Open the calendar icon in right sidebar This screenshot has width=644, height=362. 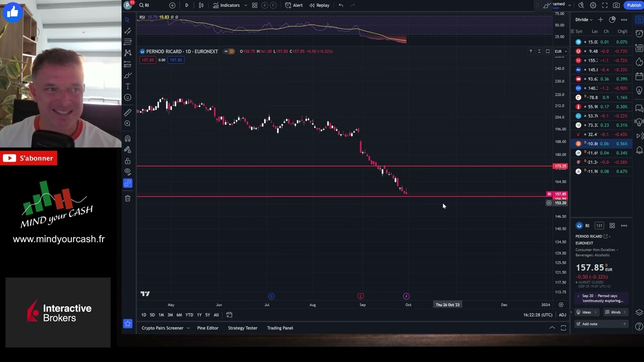(639, 76)
